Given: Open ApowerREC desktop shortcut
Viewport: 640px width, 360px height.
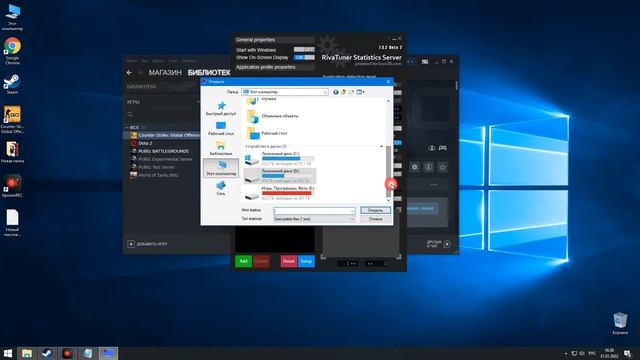Looking at the screenshot, I should (x=12, y=186).
